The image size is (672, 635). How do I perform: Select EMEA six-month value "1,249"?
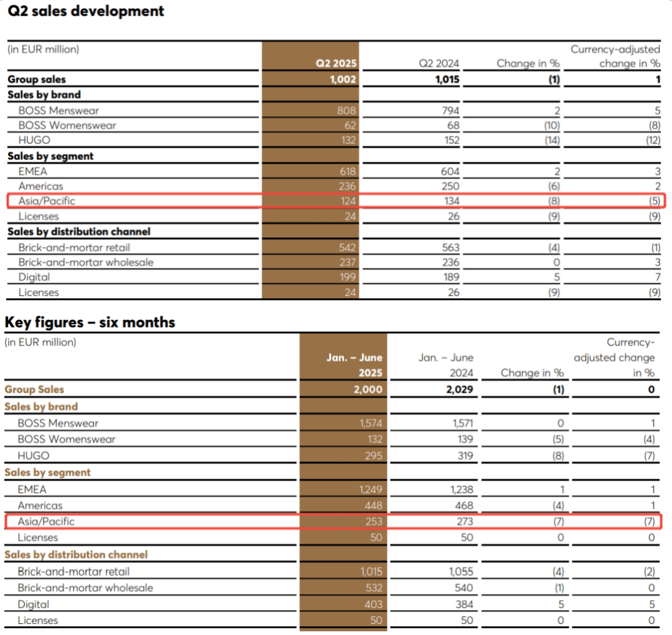(x=371, y=489)
